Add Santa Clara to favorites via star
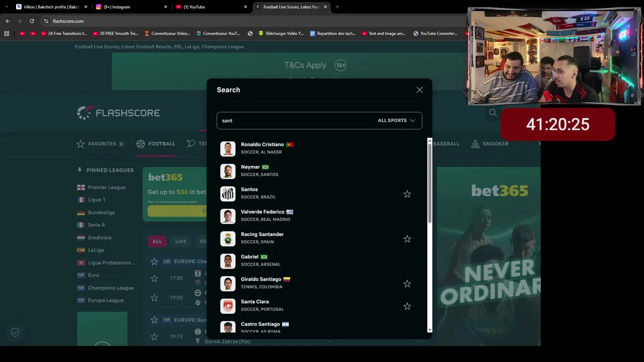This screenshot has height=362, width=644. (x=407, y=306)
